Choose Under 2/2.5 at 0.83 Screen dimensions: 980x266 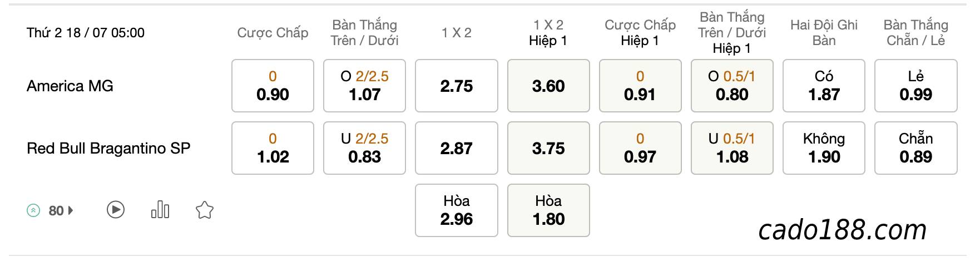[364, 148]
